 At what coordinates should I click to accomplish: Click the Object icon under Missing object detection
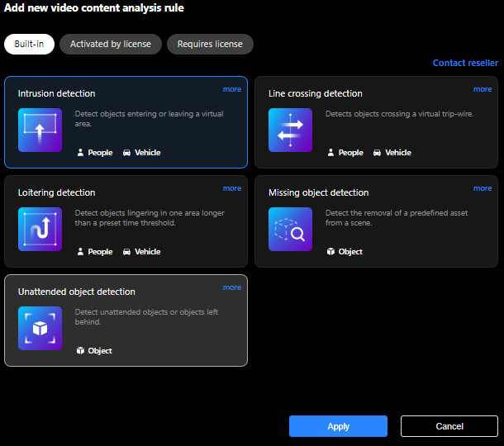330,252
